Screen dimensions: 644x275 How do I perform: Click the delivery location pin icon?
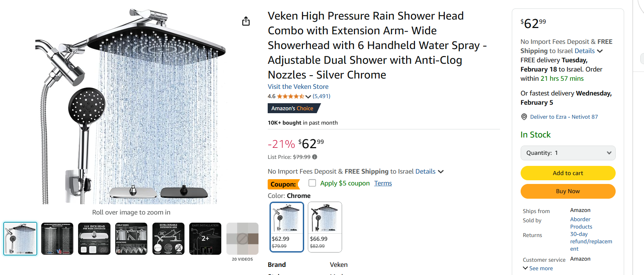[x=524, y=117]
